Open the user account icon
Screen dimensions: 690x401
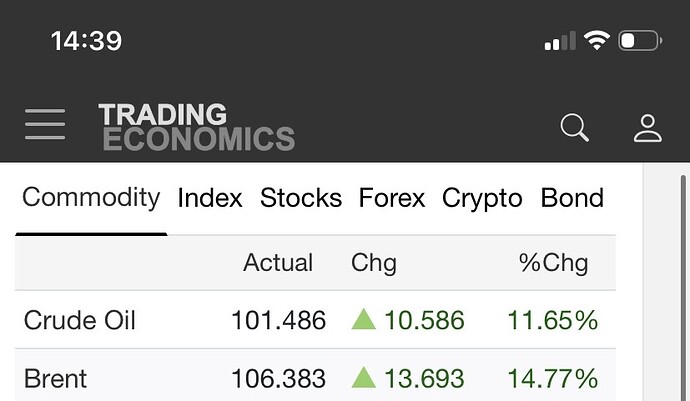(648, 127)
